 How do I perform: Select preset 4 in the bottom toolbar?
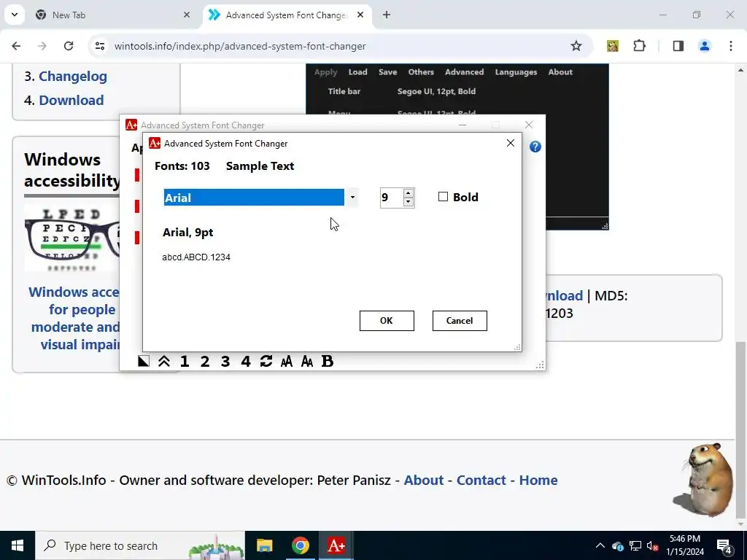coord(246,362)
